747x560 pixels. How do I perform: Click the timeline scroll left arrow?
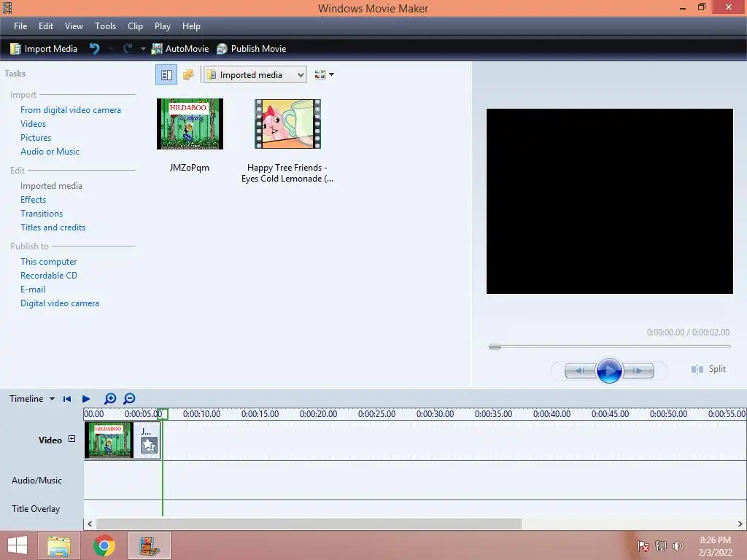click(x=90, y=524)
